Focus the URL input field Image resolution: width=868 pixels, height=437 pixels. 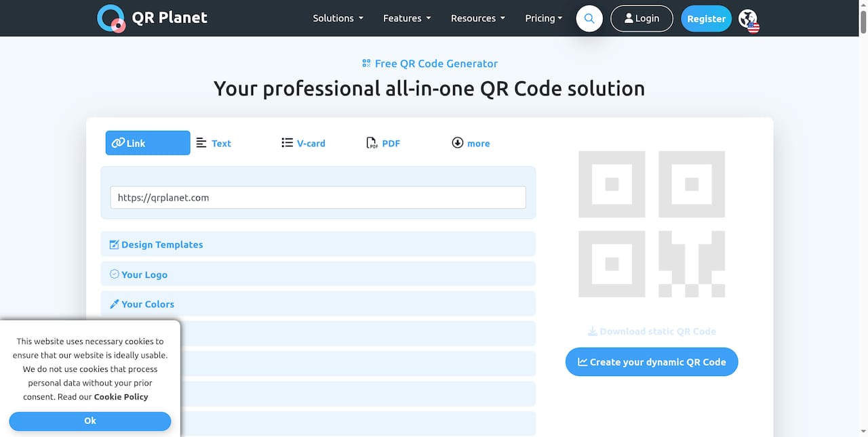[x=318, y=197]
